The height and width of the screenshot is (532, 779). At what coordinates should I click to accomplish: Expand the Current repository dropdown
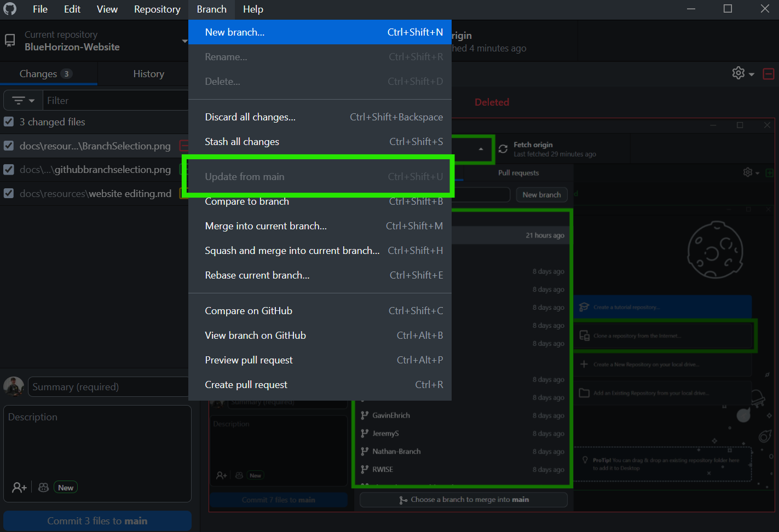click(94, 41)
